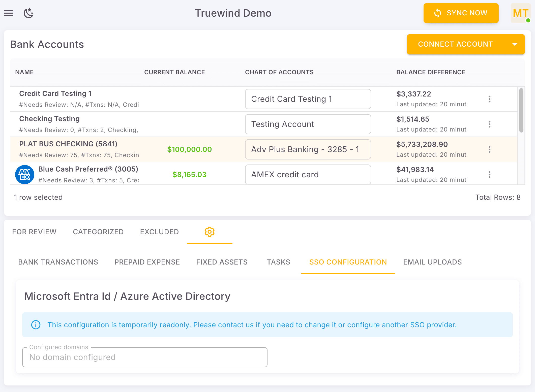The width and height of the screenshot is (535, 392).
Task: Open more options for PLAT BUS CHECKING row
Action: pyautogui.click(x=489, y=149)
